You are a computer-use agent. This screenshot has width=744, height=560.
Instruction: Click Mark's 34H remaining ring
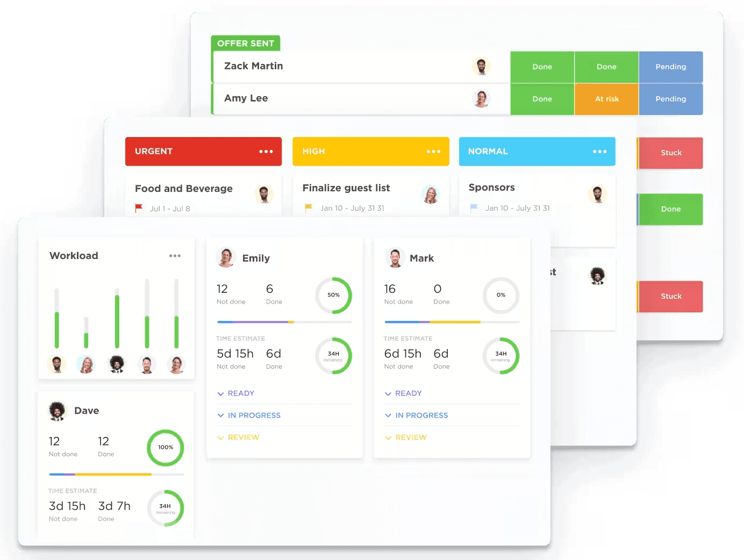click(501, 355)
